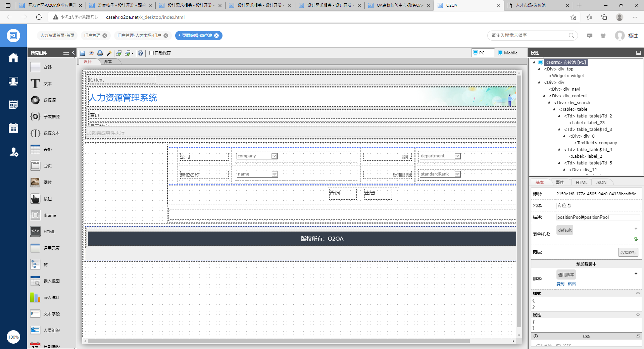The width and height of the screenshot is (644, 349).
Task: Switch form design to PC mode
Action: click(483, 53)
